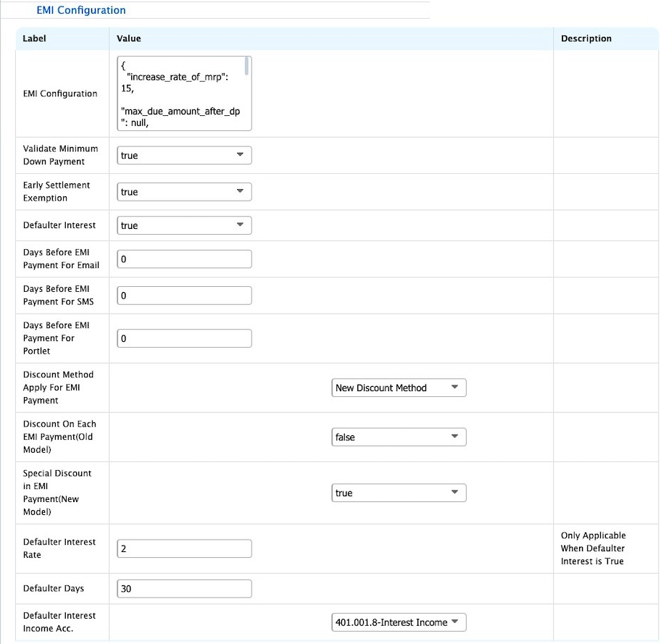
Task: Open the Validate Minimum Down Payment dropdown
Action: [184, 155]
